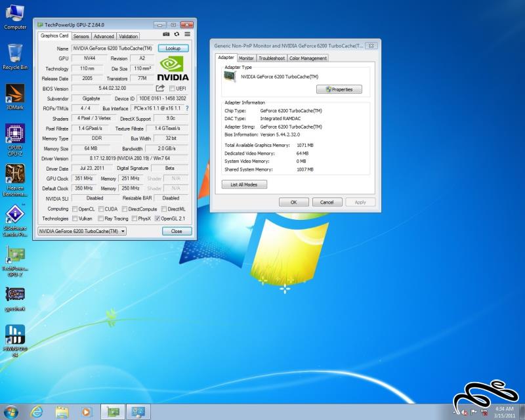Open the Troubleshoot tab
The height and width of the screenshot is (420, 525).
coord(272,58)
